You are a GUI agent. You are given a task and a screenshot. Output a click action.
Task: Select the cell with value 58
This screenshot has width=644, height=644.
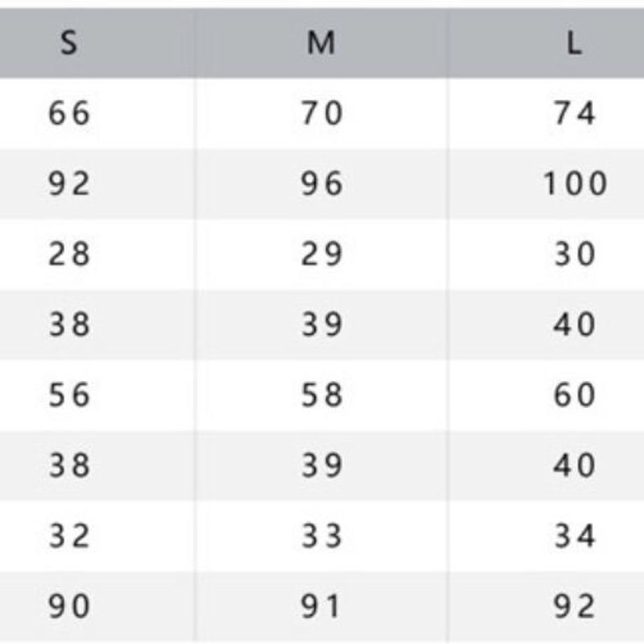(321, 395)
